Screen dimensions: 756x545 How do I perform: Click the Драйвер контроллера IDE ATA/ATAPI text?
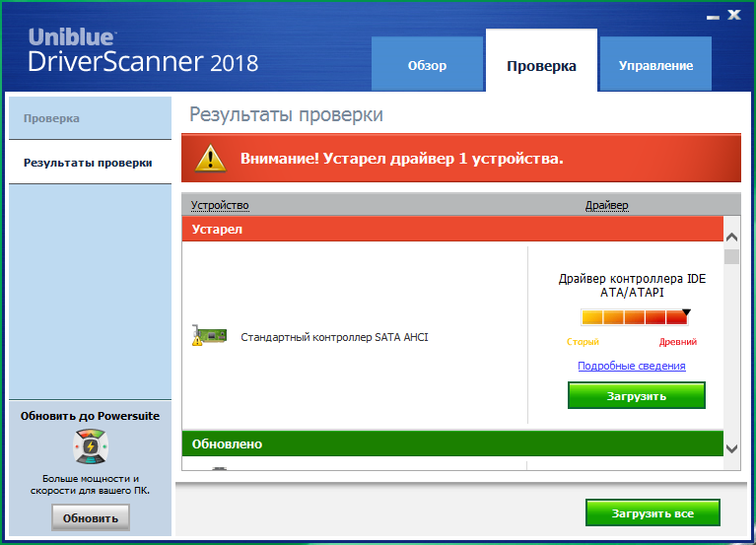(632, 285)
